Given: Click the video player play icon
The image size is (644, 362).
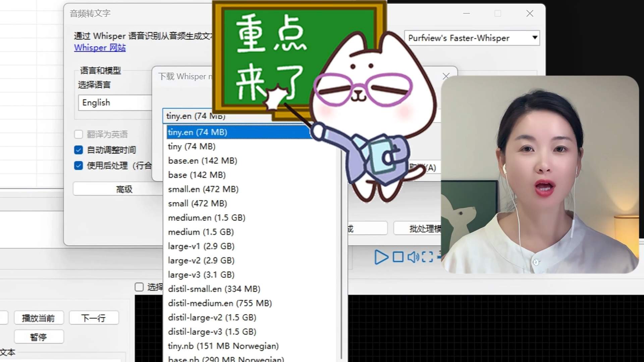Looking at the screenshot, I should click(381, 257).
